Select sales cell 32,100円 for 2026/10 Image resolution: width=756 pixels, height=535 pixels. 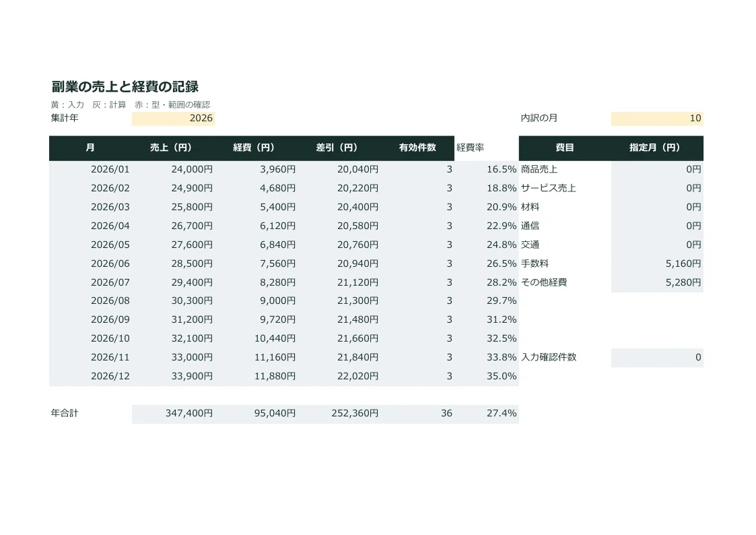click(173, 339)
